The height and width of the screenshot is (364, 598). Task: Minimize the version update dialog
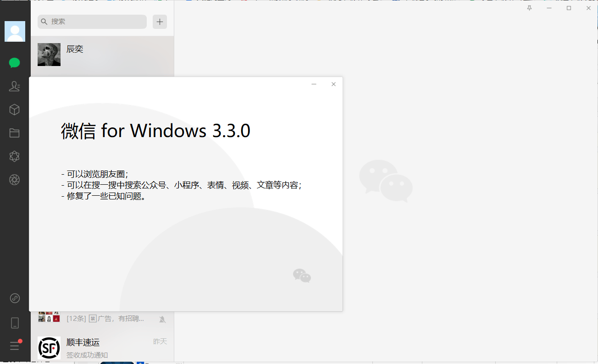coord(314,84)
